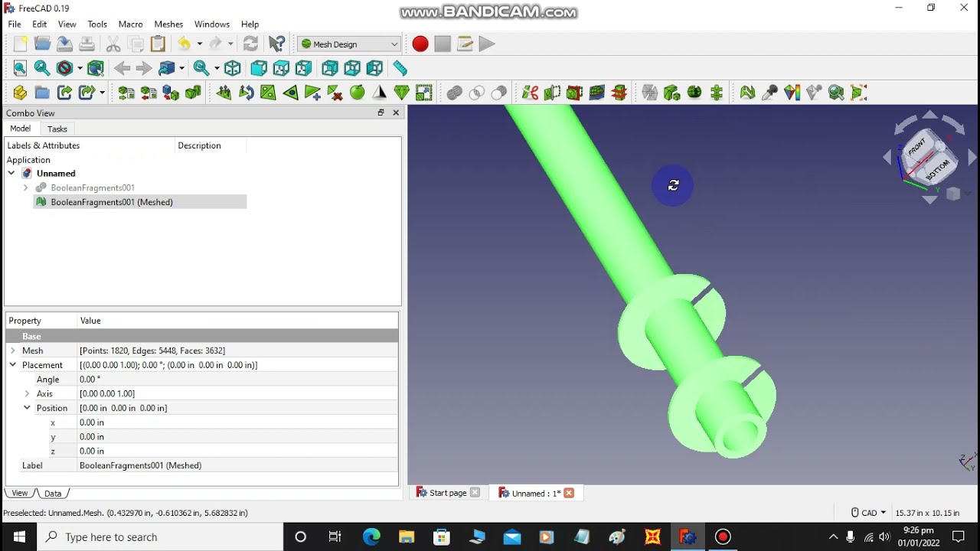Screen dimensions: 980x551
Task: Start macro recording with red circle
Action: coord(420,44)
